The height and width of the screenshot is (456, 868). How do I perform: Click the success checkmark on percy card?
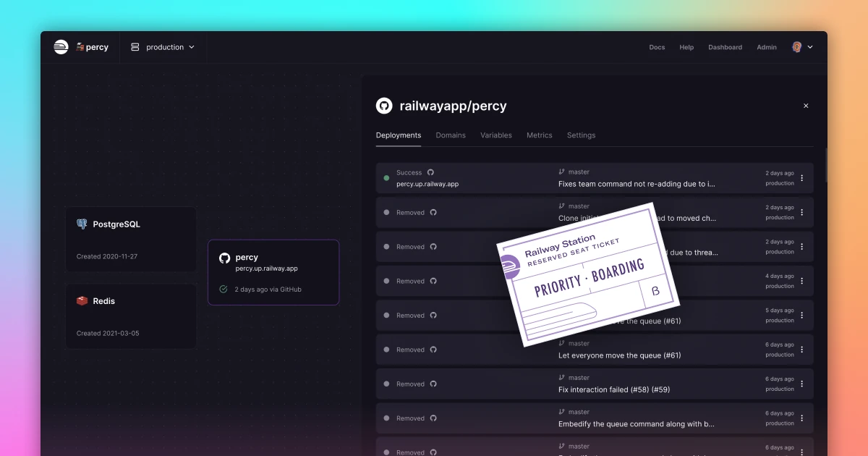[x=224, y=290]
